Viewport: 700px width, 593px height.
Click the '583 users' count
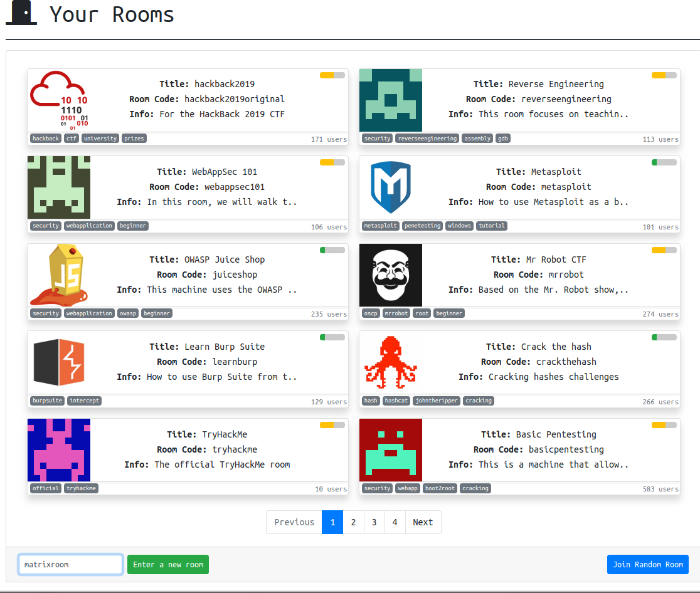coord(660,489)
